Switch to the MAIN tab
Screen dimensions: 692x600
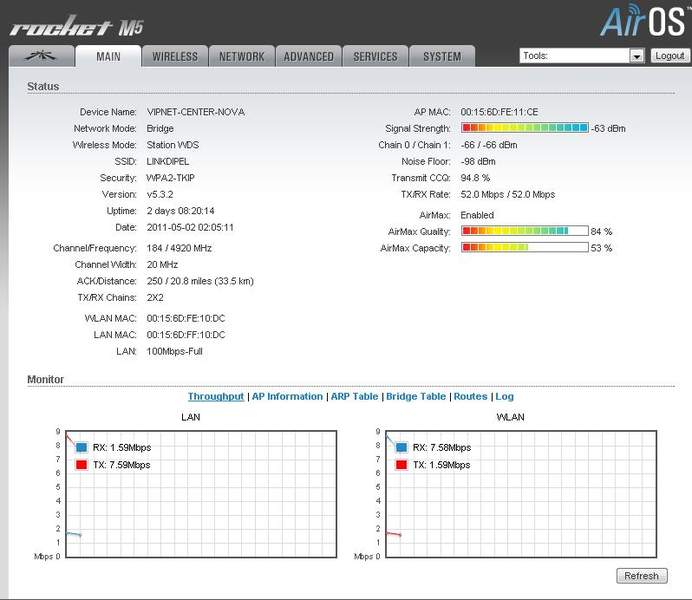pyautogui.click(x=108, y=56)
